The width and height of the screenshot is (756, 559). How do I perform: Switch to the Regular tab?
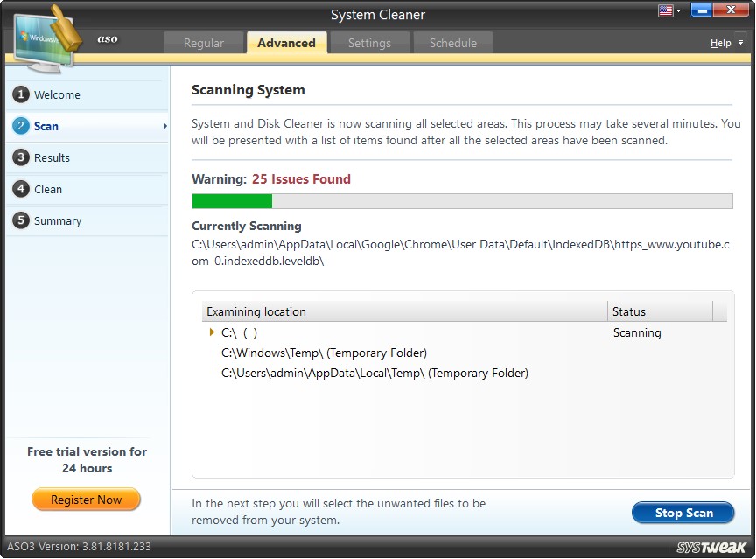pyautogui.click(x=204, y=42)
